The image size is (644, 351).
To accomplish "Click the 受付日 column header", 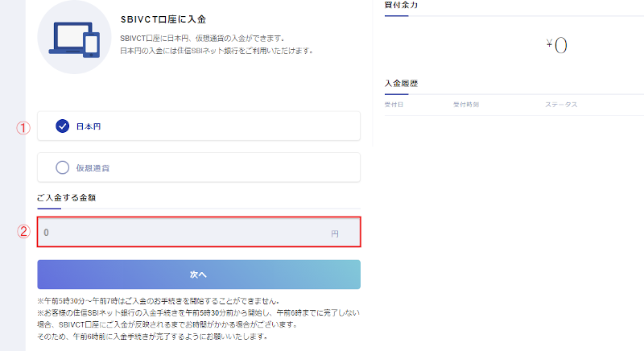I will pos(394,105).
